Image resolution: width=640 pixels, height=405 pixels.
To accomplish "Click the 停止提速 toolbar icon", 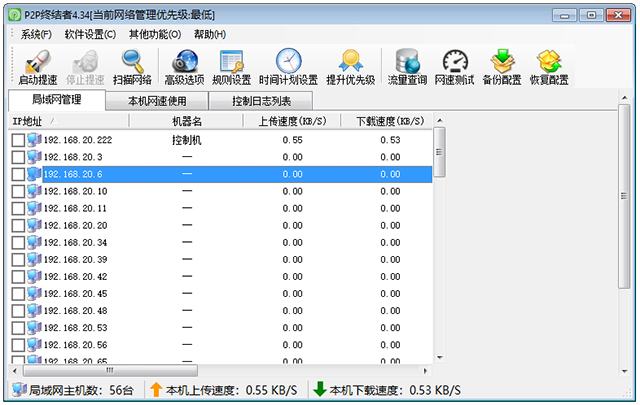I will coord(85,61).
